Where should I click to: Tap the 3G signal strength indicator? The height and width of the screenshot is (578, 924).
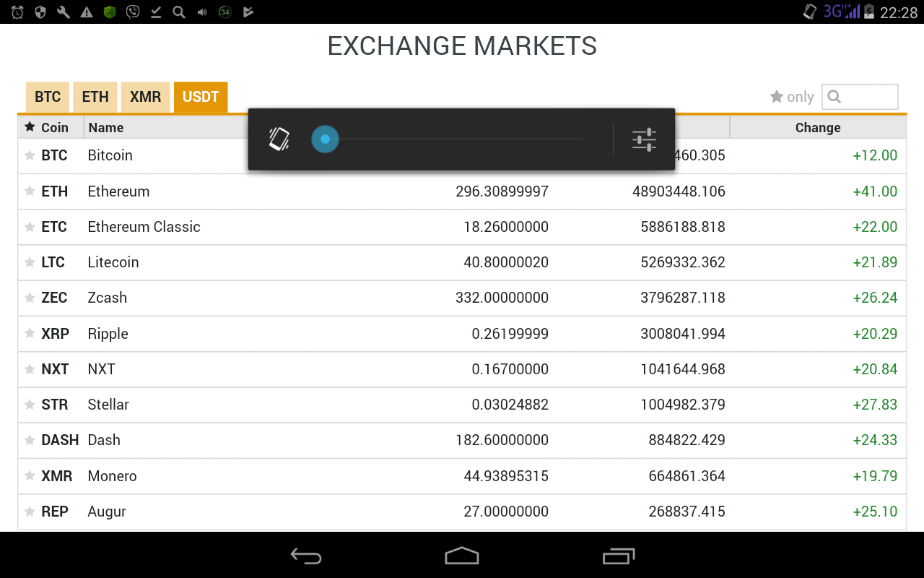click(842, 12)
